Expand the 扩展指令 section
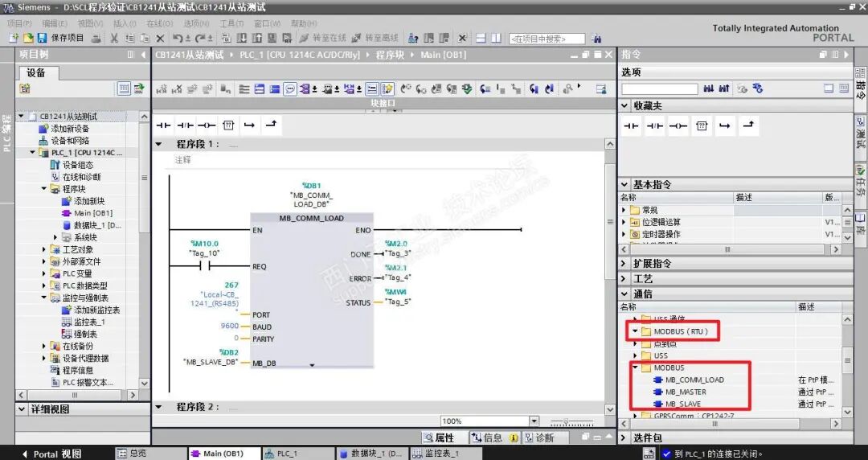The height and width of the screenshot is (460, 868). pyautogui.click(x=625, y=264)
